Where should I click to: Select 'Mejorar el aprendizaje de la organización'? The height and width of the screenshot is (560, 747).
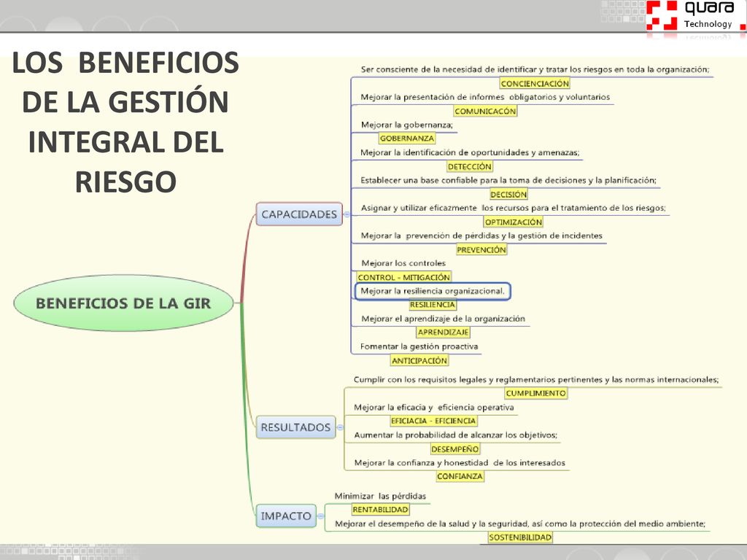[443, 319]
